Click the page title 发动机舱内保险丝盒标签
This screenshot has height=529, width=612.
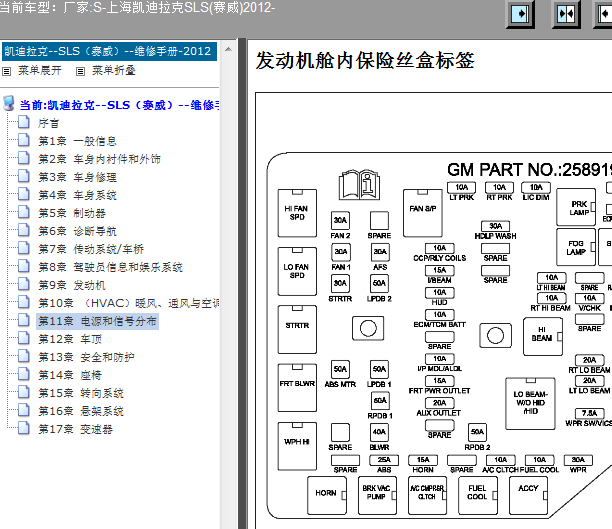[365, 61]
